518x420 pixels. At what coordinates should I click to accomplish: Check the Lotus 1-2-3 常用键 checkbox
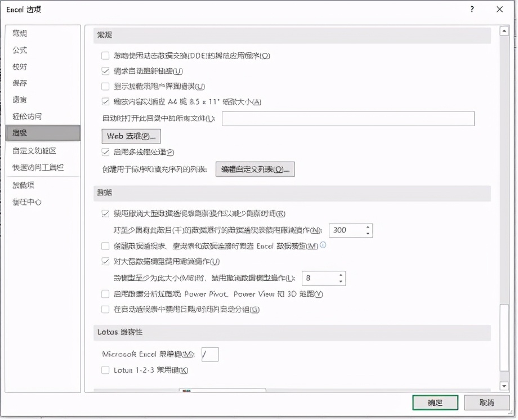(x=105, y=370)
